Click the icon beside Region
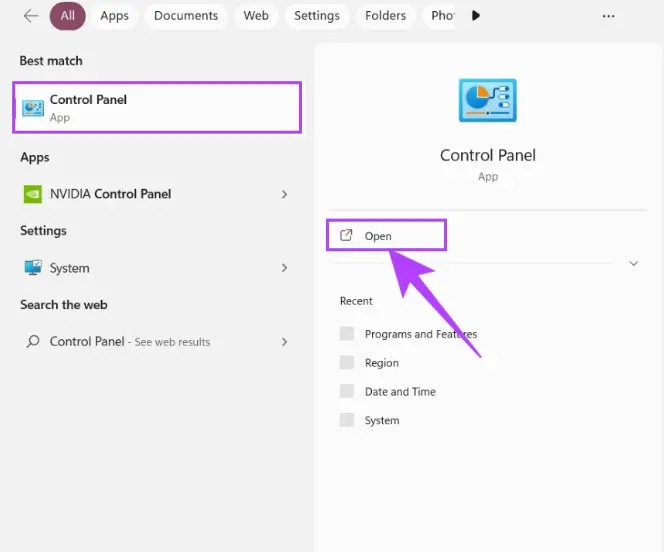 tap(347, 362)
